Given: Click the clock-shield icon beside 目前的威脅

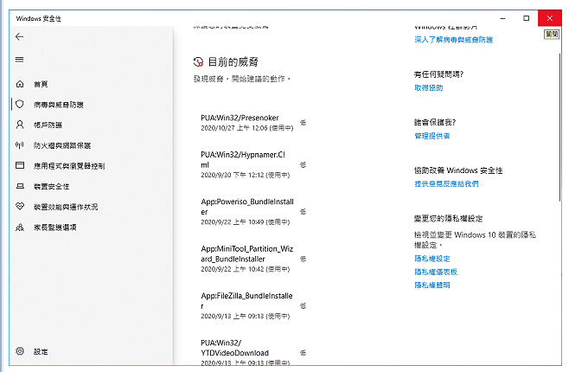Looking at the screenshot, I should click(198, 62).
